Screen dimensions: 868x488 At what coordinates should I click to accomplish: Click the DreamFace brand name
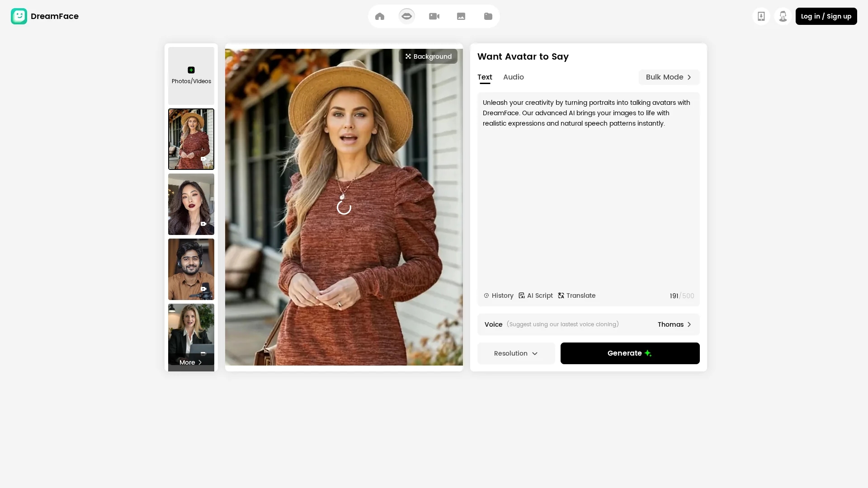(55, 16)
